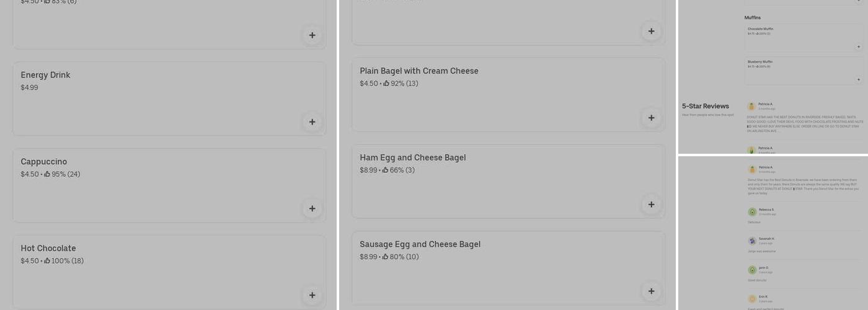This screenshot has width=868, height=310.
Task: Open the Chocolate Muffin item title
Action: click(x=760, y=29)
